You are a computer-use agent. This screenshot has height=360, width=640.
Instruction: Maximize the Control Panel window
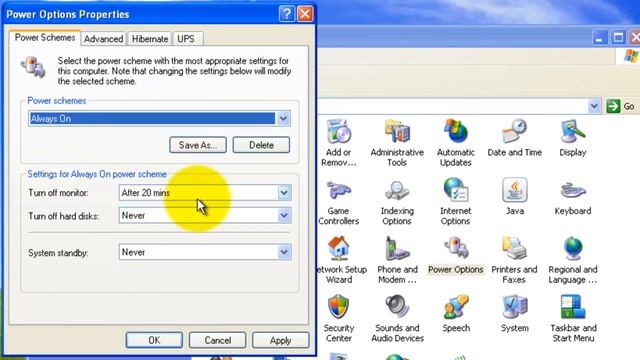[x=618, y=38]
